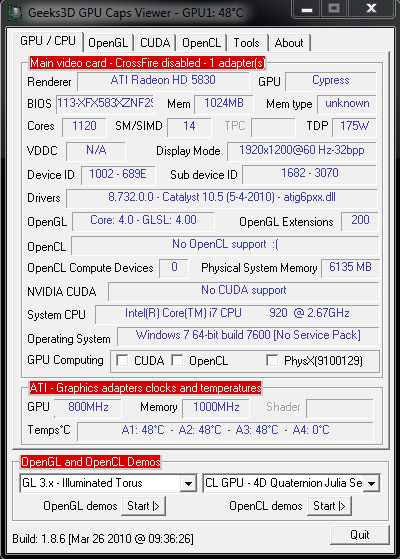Click the Quit button
Screen dimensions: 400x559
point(359,535)
